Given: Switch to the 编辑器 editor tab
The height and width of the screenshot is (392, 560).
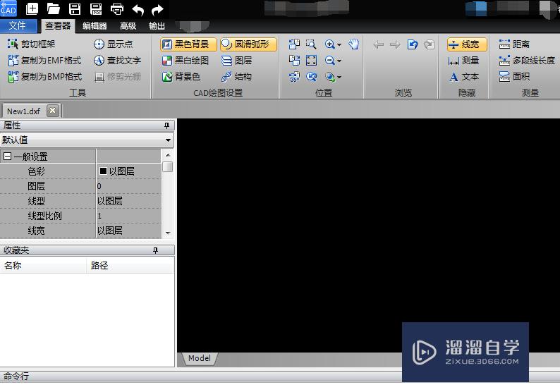Looking at the screenshot, I should pyautogui.click(x=95, y=25).
